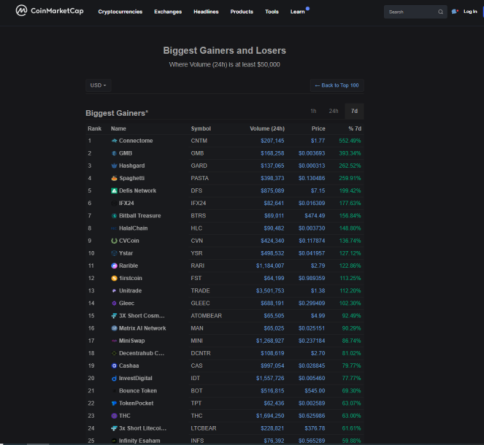484x445 pixels.
Task: Click the Rarible coin icon
Action: point(114,266)
